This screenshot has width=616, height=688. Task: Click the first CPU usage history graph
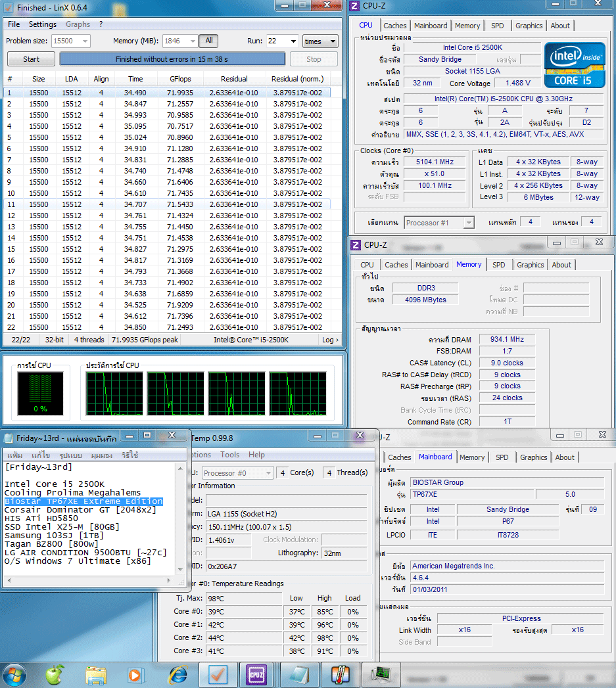click(x=114, y=393)
